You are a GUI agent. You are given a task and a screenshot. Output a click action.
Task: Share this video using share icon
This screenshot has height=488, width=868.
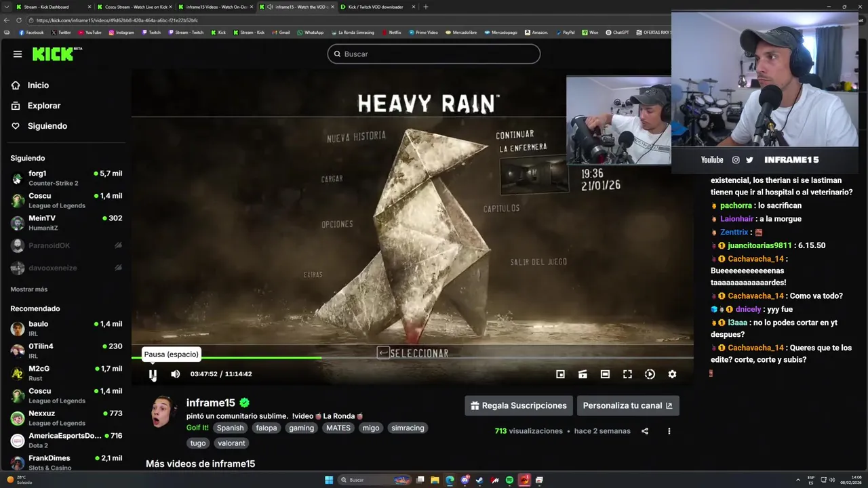[x=645, y=431]
